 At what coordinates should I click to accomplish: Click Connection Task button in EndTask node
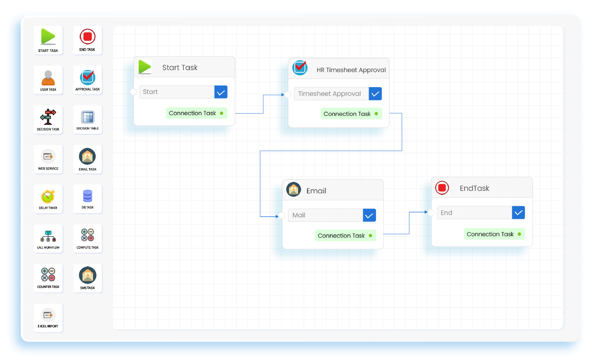pyautogui.click(x=494, y=234)
